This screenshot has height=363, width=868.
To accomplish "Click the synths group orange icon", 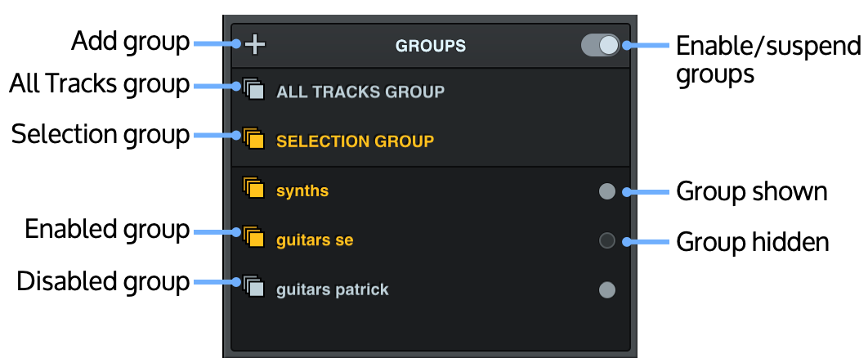I will (254, 189).
